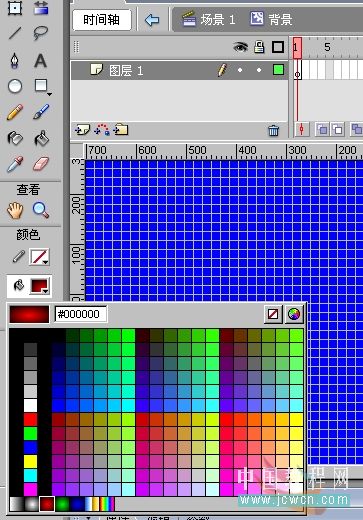Viewport: 363px width, 520px height.
Task: Choose the rainbow linear gradient swatch
Action: point(107,504)
